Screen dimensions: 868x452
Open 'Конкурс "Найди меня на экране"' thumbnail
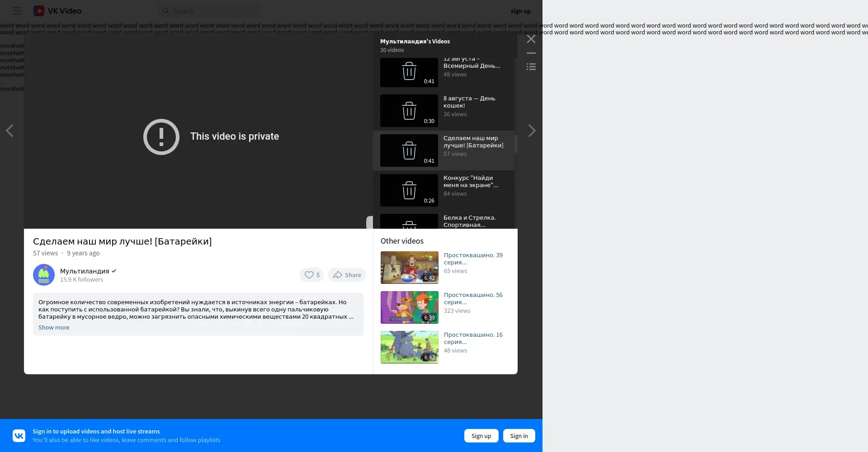point(409,190)
